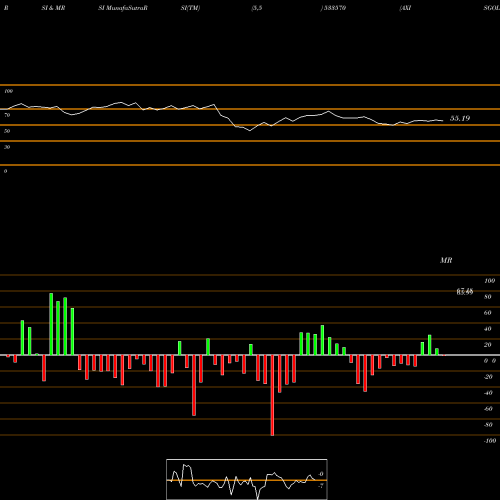Click the RSI value label 55.19
The image size is (500, 500).
[x=460, y=118]
